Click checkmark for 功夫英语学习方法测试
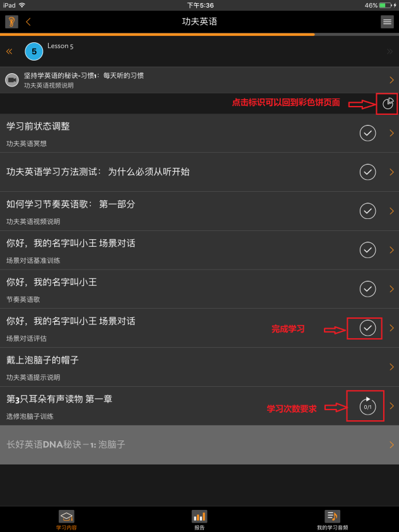This screenshot has height=532, width=399. (368, 172)
